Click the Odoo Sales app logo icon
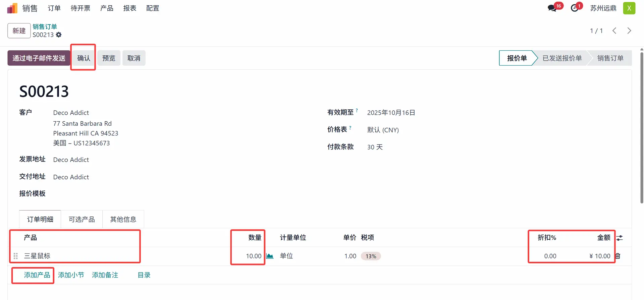The image size is (644, 300). tap(12, 8)
